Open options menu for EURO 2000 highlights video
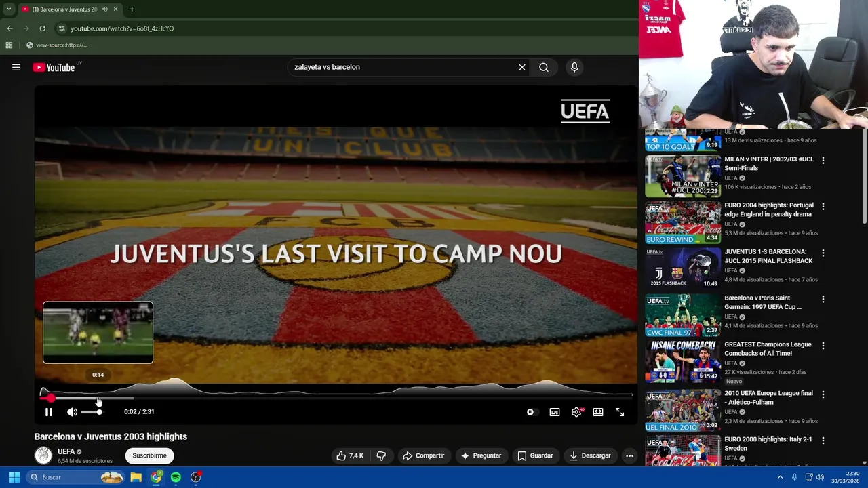 click(823, 441)
